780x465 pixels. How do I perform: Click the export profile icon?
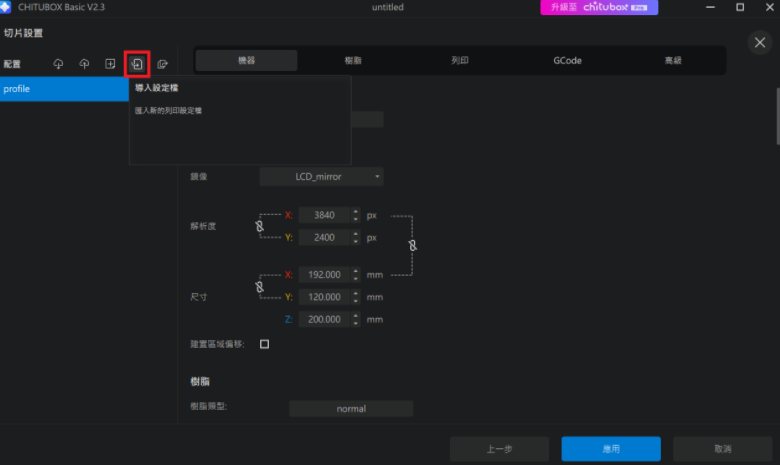pos(163,64)
